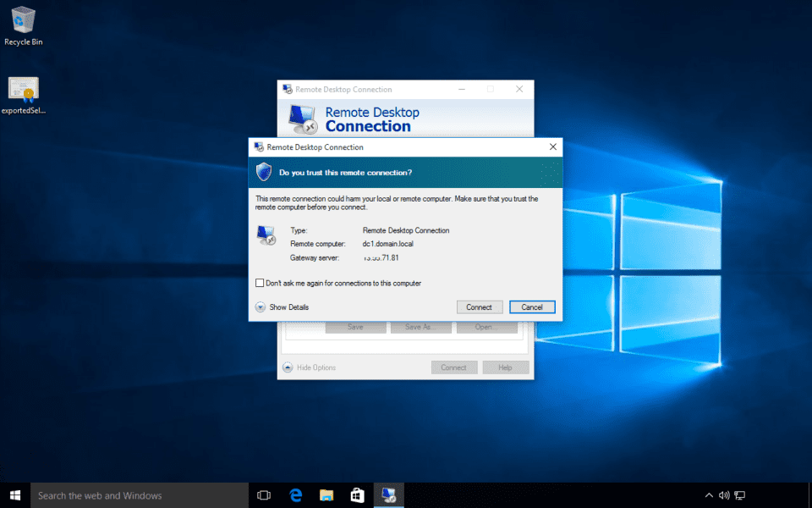Launch the Windows Store from taskbar

(356, 494)
